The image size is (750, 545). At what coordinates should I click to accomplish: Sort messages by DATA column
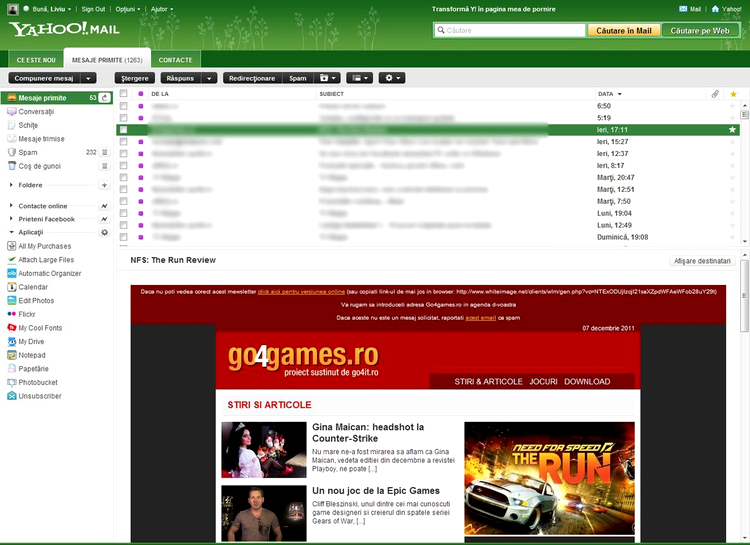(x=610, y=94)
